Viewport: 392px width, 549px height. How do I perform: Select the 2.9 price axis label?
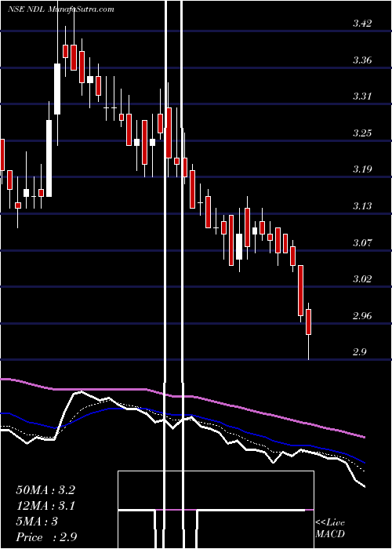point(359,352)
